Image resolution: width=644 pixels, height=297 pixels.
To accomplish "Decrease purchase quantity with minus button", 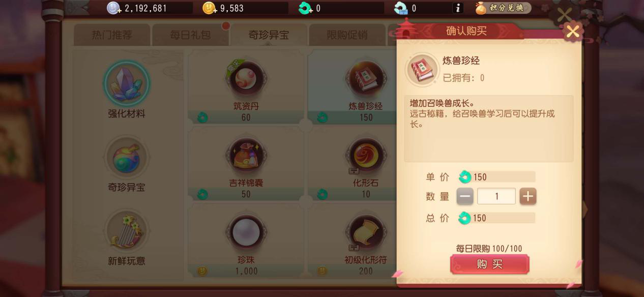I will (x=465, y=196).
